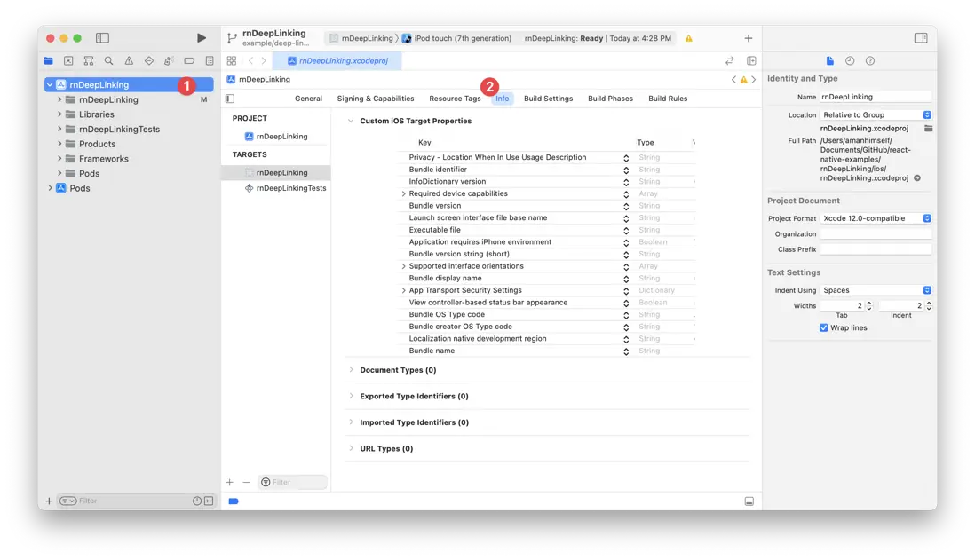Go back with the editor back arrow

click(x=250, y=61)
